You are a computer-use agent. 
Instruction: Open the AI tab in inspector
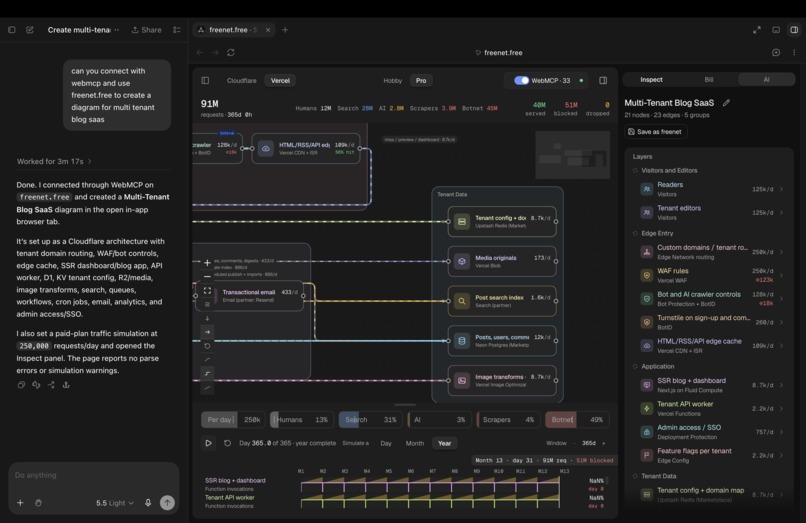tap(766, 79)
